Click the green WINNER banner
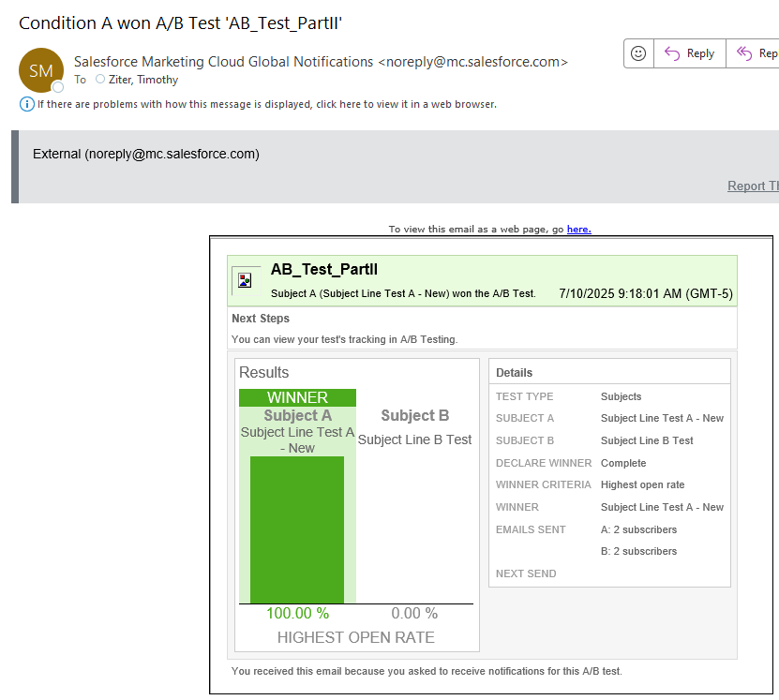The width and height of the screenshot is (779, 700). click(297, 398)
